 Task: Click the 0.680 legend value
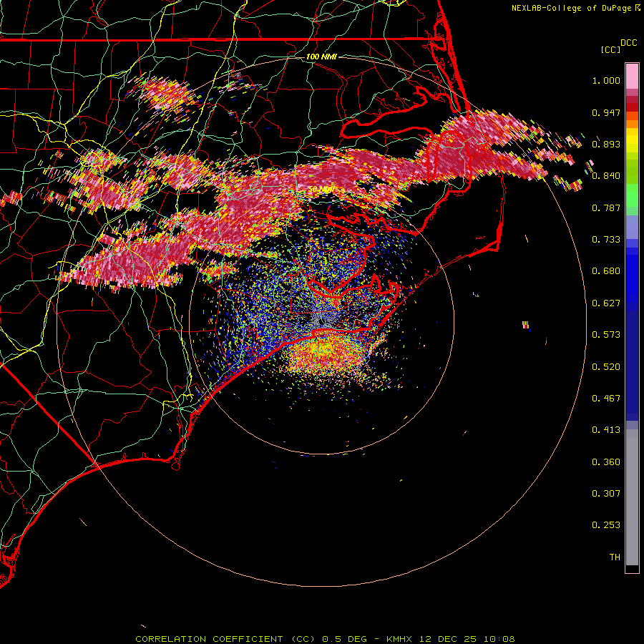pyautogui.click(x=606, y=271)
